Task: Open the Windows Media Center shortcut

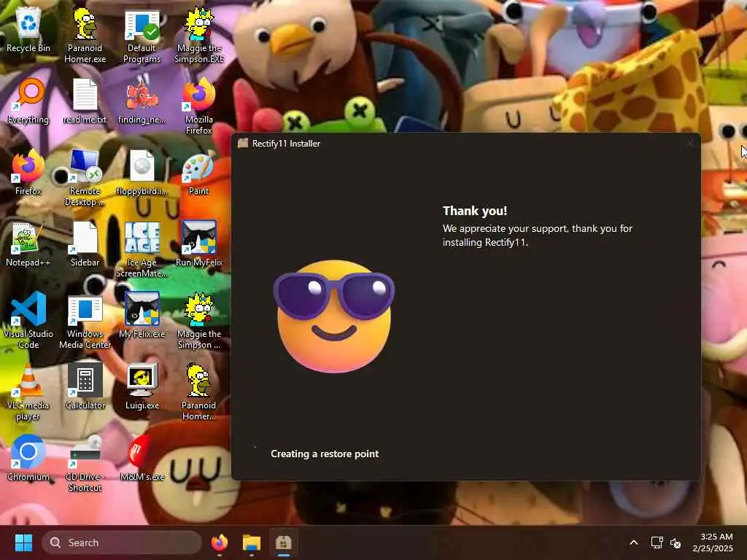Action: click(x=85, y=321)
